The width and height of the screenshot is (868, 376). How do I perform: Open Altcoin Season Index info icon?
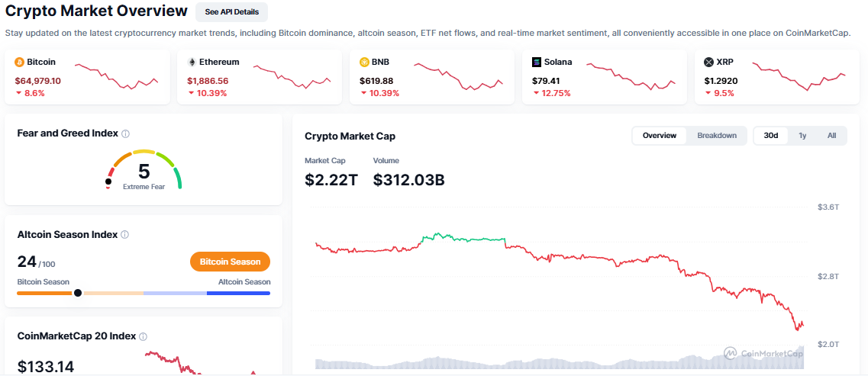click(124, 235)
